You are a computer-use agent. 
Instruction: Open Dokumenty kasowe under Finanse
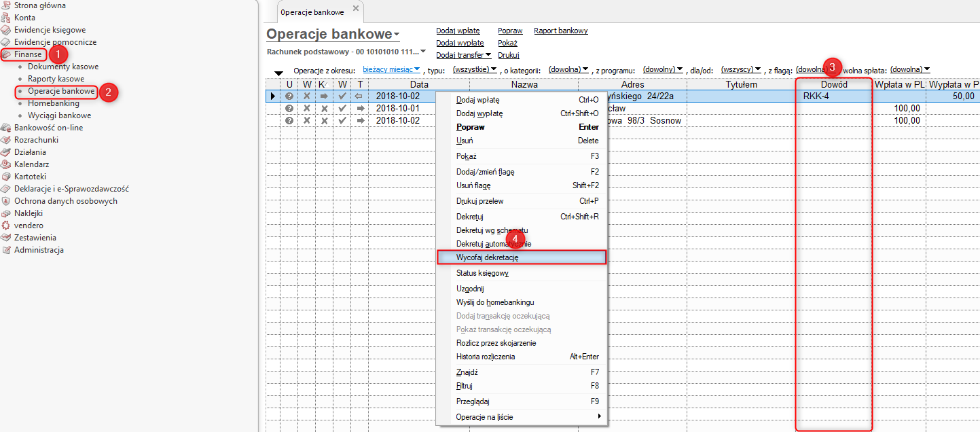point(63,67)
